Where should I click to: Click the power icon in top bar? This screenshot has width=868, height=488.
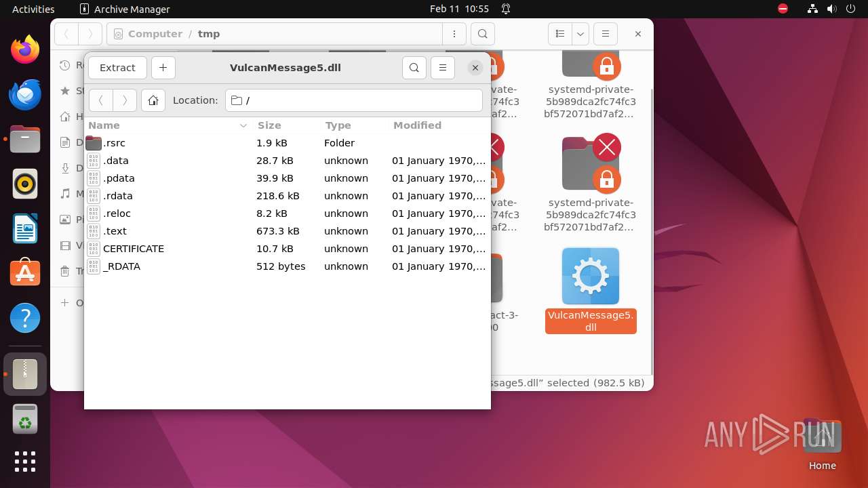click(x=850, y=9)
